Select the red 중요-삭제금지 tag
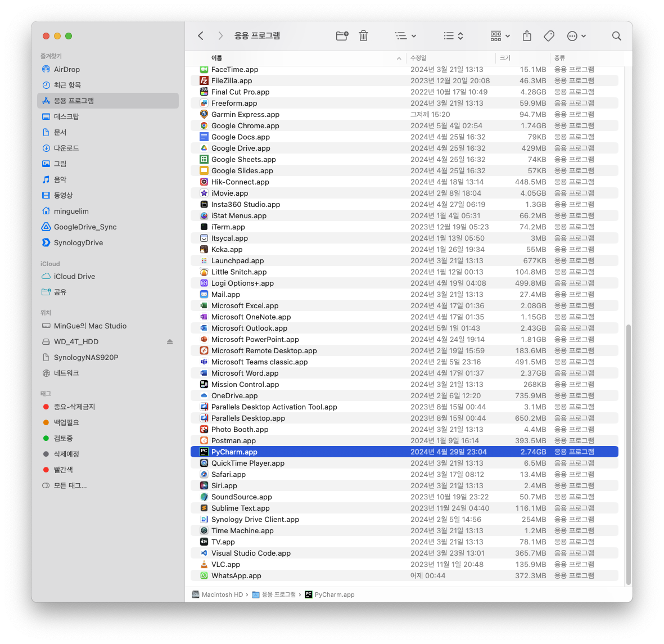664x644 pixels. [x=108, y=407]
